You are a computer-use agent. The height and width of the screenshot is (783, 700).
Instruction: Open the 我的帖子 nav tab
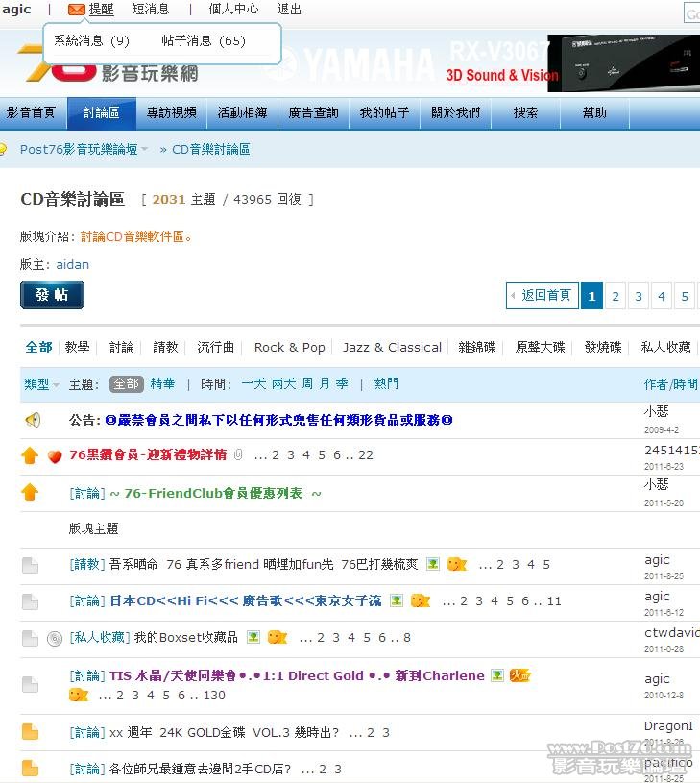coord(384,112)
